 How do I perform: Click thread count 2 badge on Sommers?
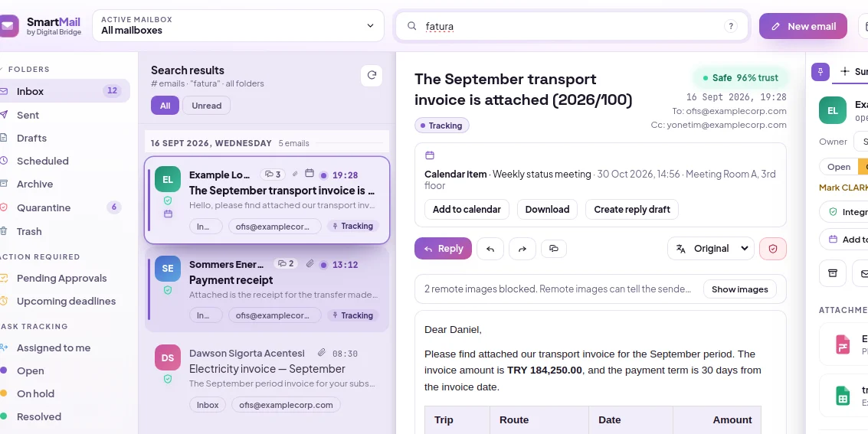point(287,264)
